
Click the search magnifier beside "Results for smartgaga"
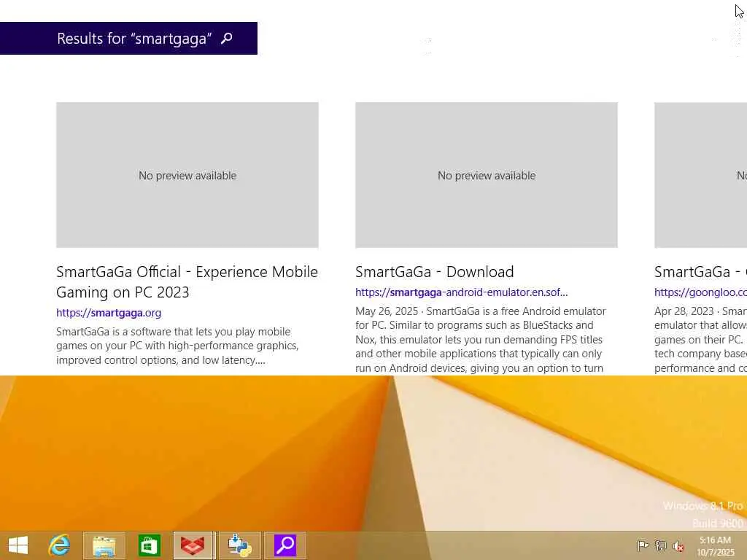click(x=227, y=38)
